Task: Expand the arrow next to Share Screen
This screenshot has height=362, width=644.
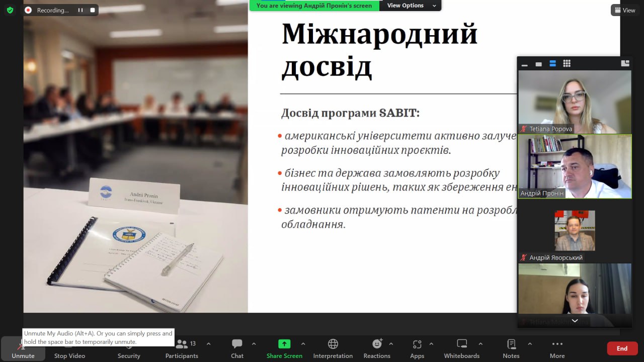Action: point(303,344)
